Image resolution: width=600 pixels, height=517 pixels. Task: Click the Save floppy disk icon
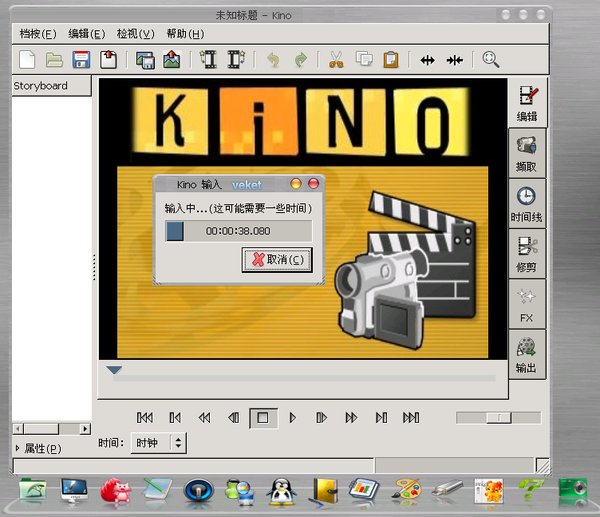(x=81, y=60)
